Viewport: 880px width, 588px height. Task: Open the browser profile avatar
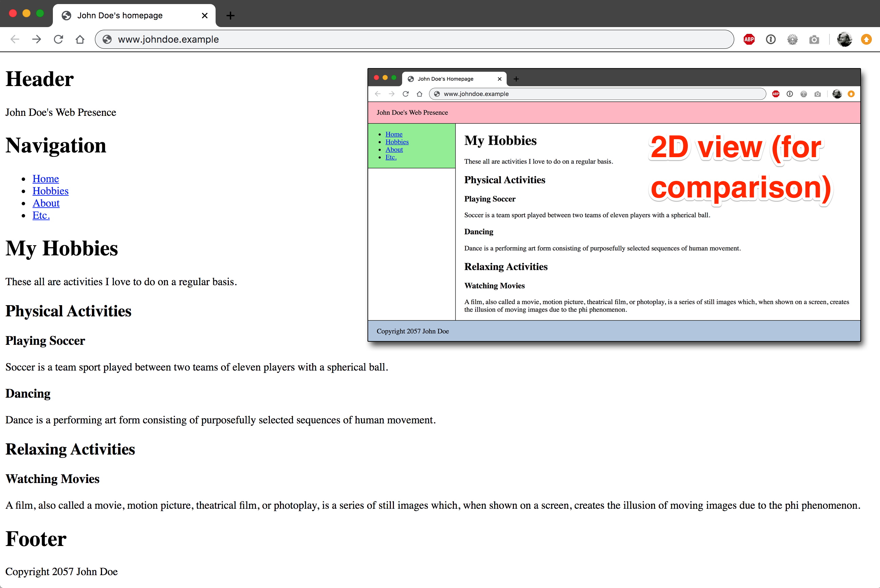844,39
